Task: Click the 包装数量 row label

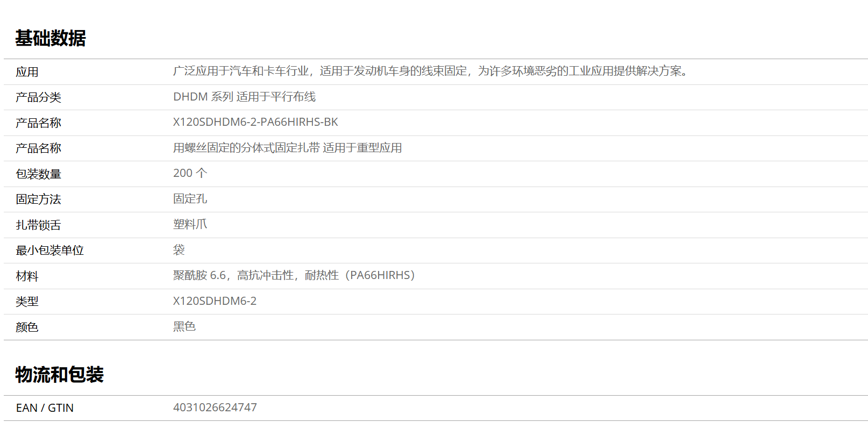Action: (x=38, y=174)
